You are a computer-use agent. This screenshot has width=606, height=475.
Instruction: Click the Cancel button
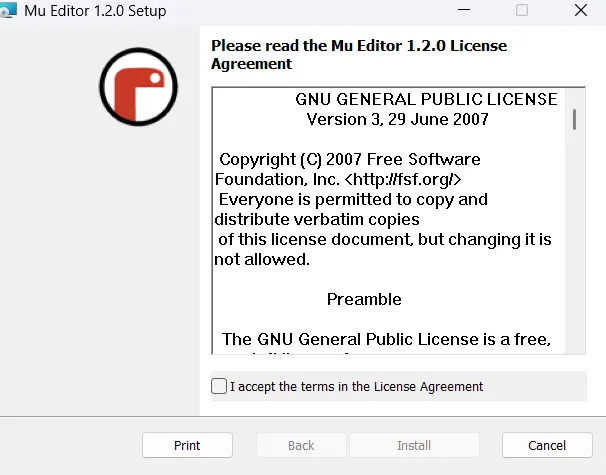(547, 445)
